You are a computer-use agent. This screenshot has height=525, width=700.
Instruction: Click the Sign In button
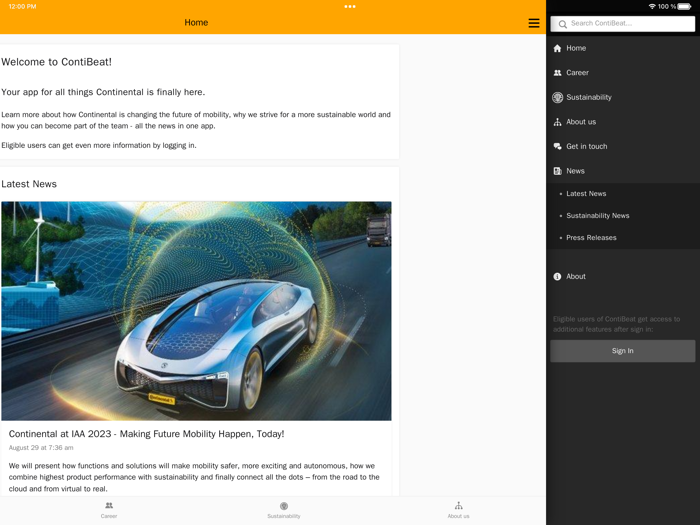pos(622,351)
